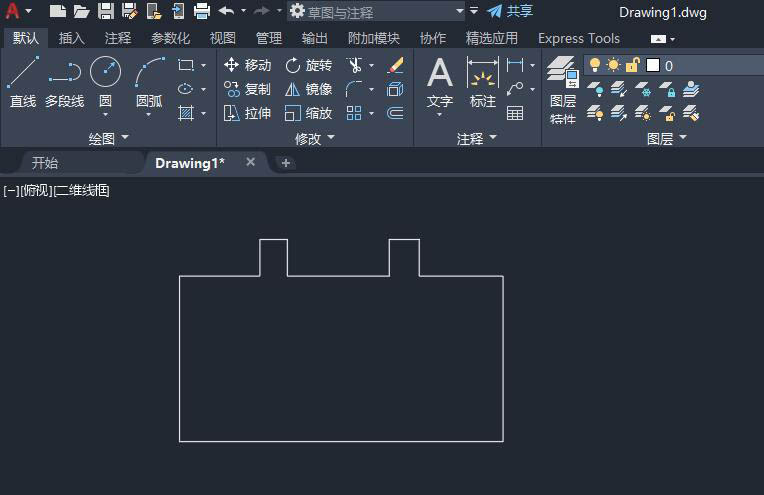Toggle layer 0 lock padlock icon
Image resolution: width=764 pixels, height=495 pixels.
coord(632,65)
